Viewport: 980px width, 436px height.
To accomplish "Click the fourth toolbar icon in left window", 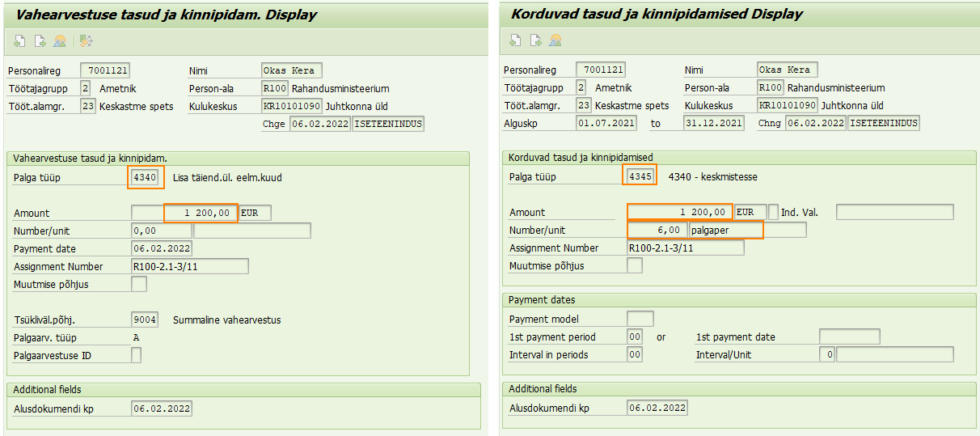I will [87, 40].
